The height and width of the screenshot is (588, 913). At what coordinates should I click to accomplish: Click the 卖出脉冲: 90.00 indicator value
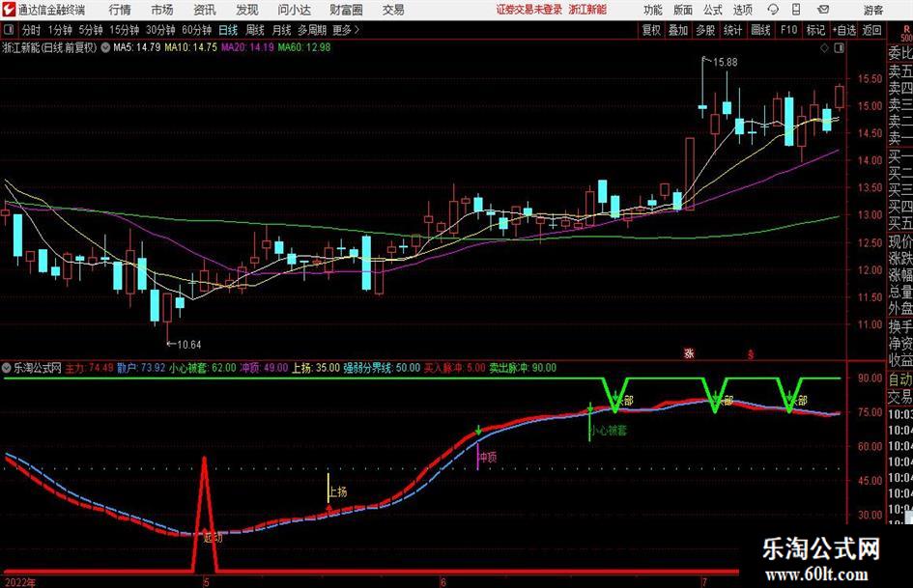tap(523, 368)
